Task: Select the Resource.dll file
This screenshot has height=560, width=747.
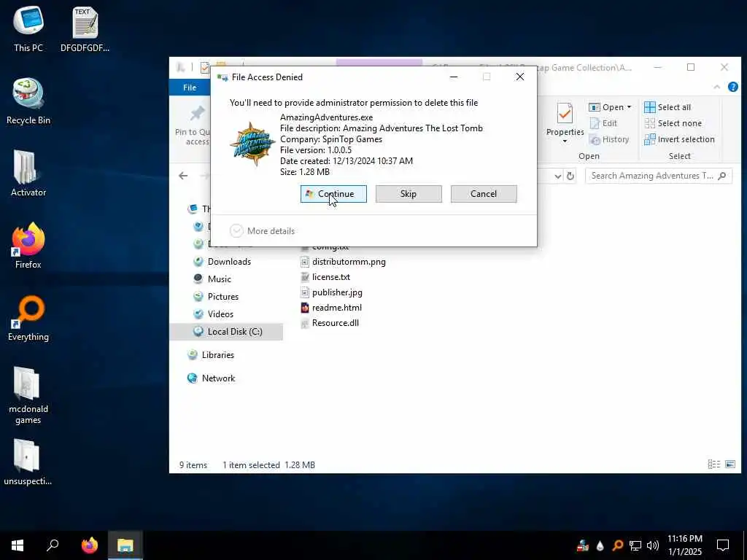Action: coord(330,323)
